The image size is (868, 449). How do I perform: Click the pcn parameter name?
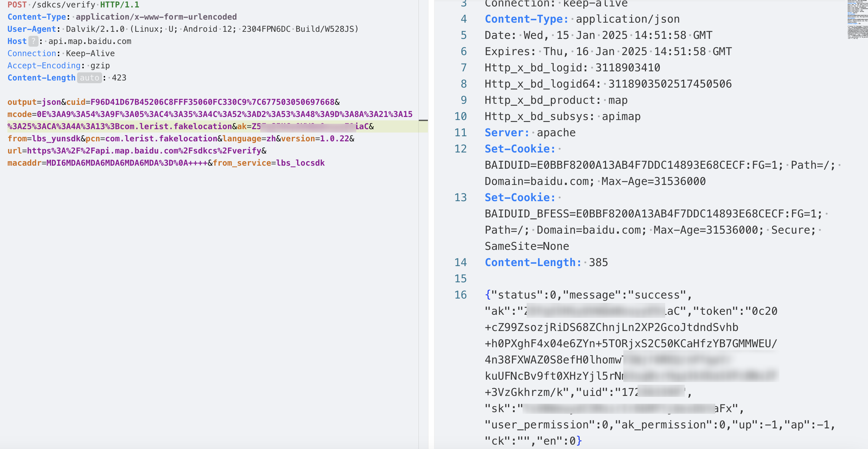pyautogui.click(x=93, y=139)
